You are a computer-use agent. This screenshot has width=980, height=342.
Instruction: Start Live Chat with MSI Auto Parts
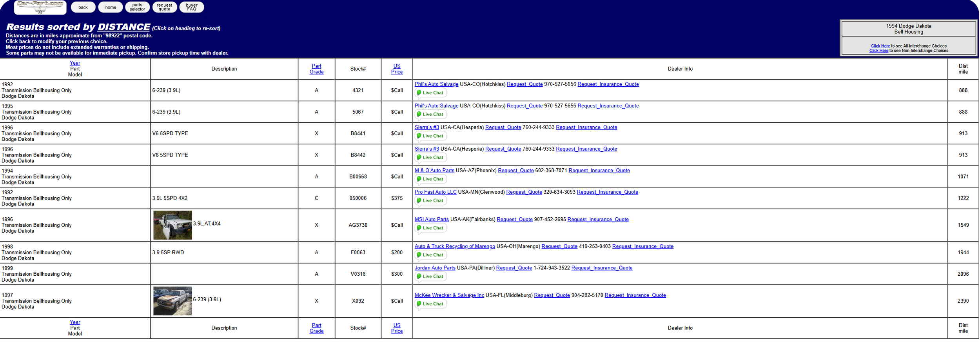click(x=430, y=228)
